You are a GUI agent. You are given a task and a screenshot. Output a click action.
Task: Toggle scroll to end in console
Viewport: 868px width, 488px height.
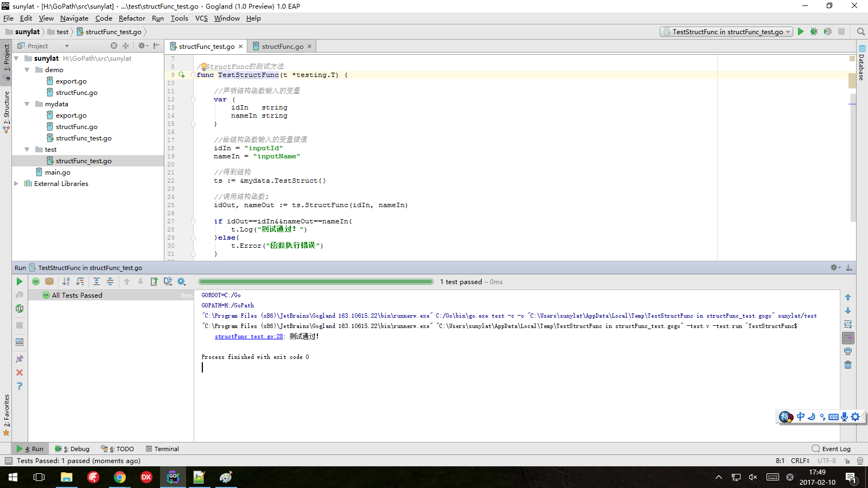[848, 338]
